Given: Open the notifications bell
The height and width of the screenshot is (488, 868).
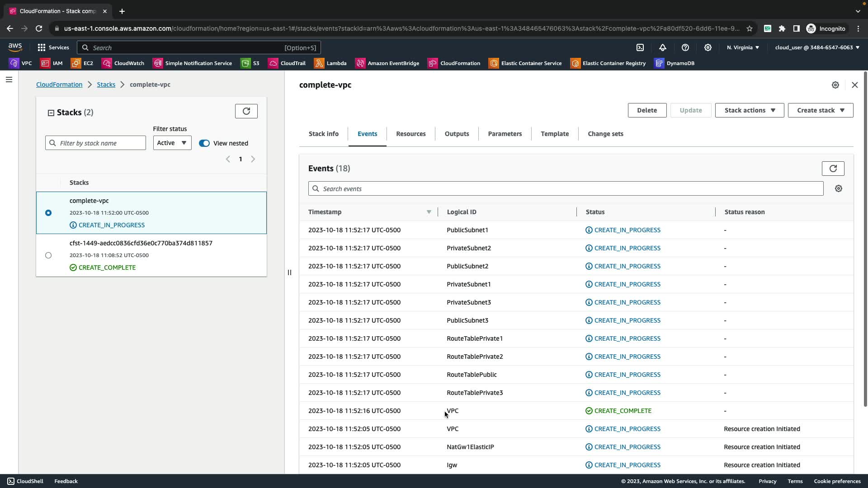Looking at the screenshot, I should [662, 47].
